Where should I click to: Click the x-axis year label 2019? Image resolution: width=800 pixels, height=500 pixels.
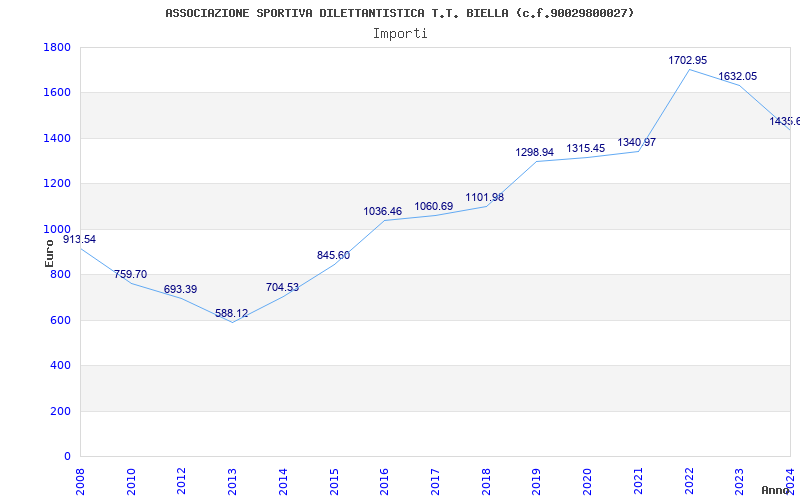[536, 482]
